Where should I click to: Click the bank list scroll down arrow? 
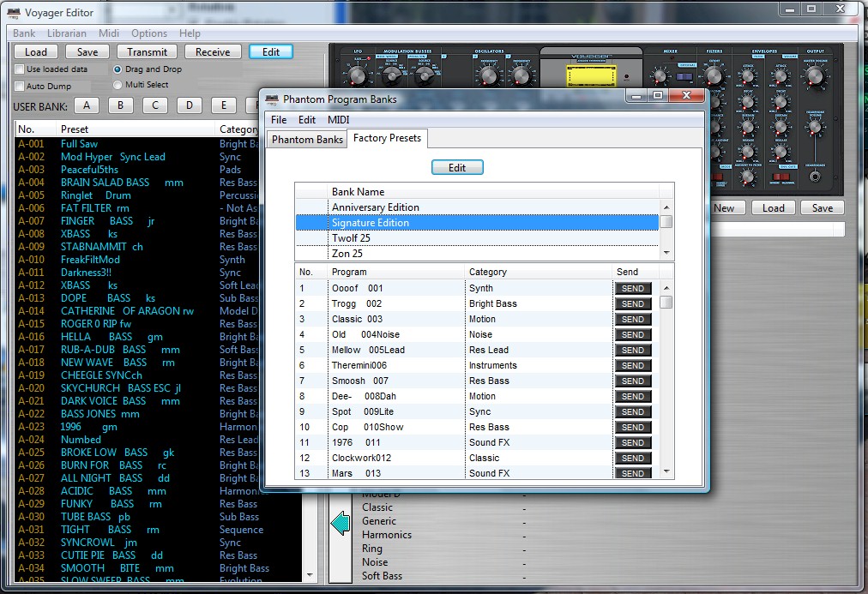pos(666,254)
